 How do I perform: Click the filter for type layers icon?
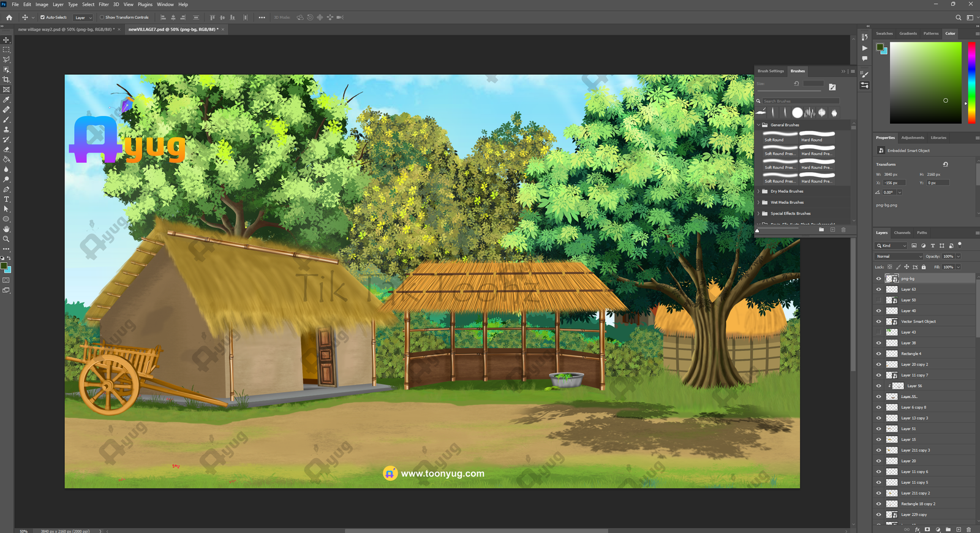933,246
